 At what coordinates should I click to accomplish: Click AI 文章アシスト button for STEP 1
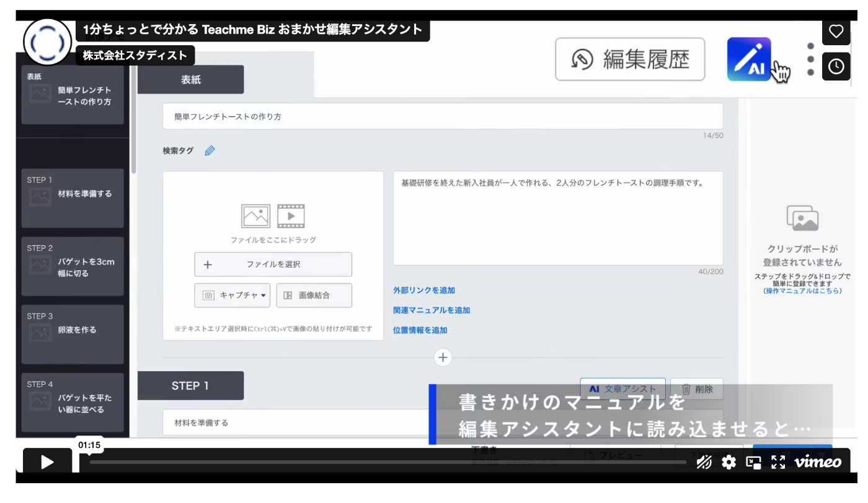point(622,389)
